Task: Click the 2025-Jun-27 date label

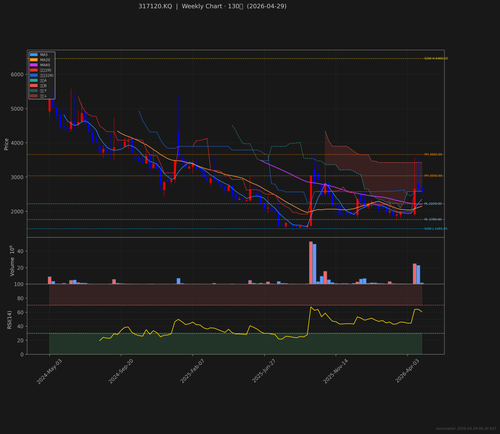Action: [264, 371]
